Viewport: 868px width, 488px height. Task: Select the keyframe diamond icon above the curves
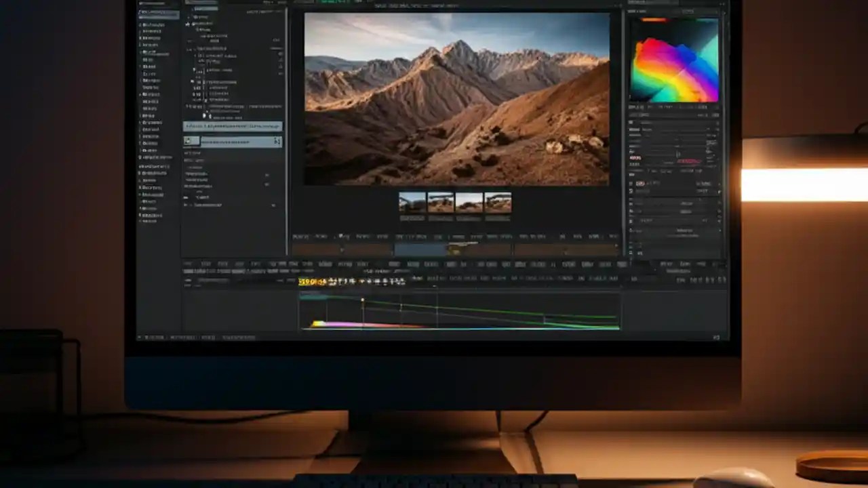coord(363,300)
